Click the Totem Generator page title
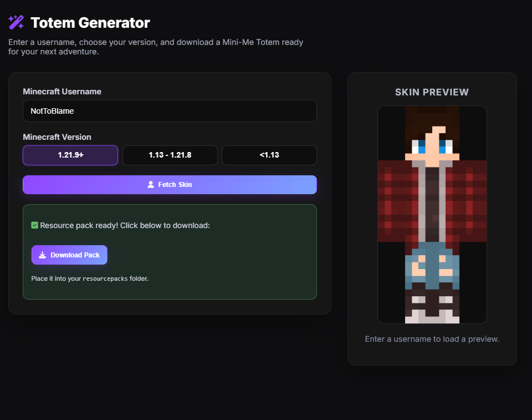This screenshot has height=420, width=532. pos(90,23)
